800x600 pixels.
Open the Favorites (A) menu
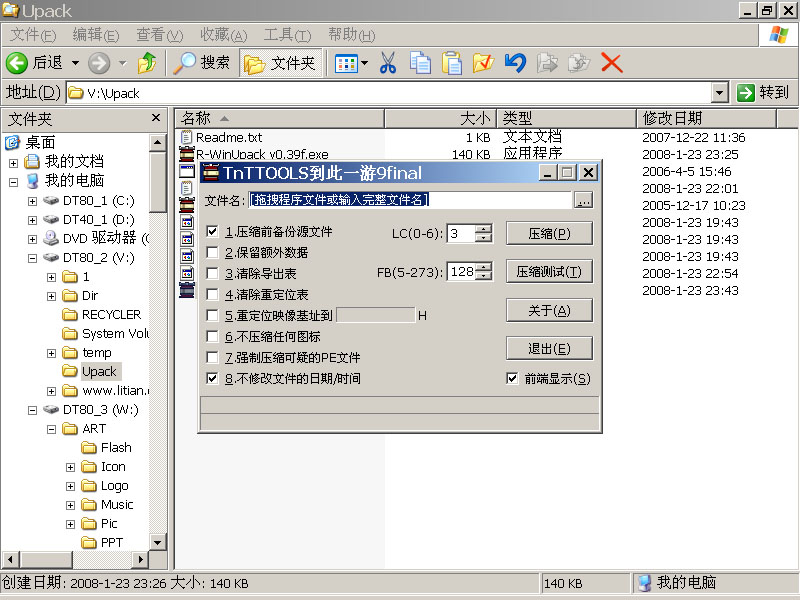tap(223, 35)
